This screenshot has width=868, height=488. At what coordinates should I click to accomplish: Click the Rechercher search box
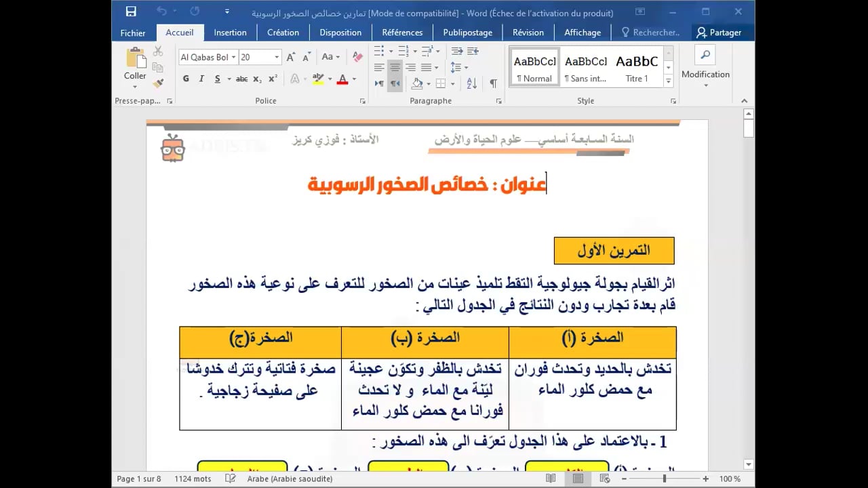coord(650,33)
